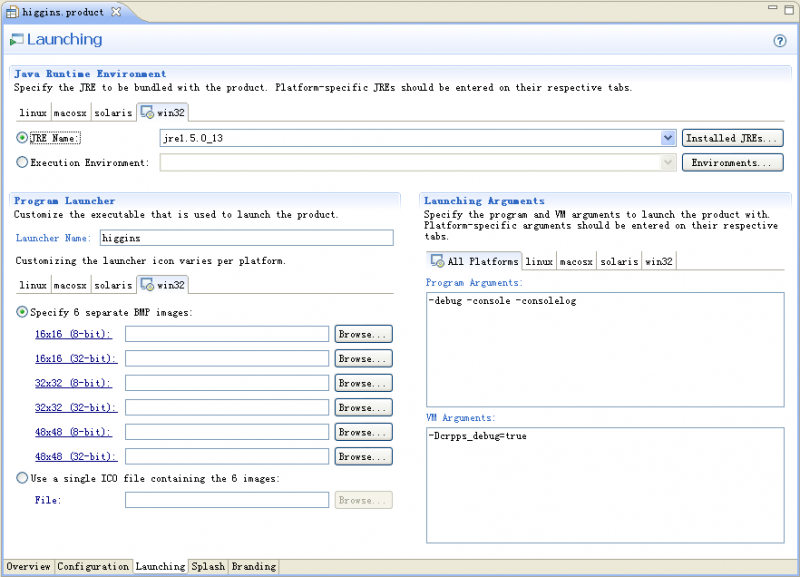Choose Specify 6 separate BMP images option
The image size is (800, 577).
tap(22, 312)
